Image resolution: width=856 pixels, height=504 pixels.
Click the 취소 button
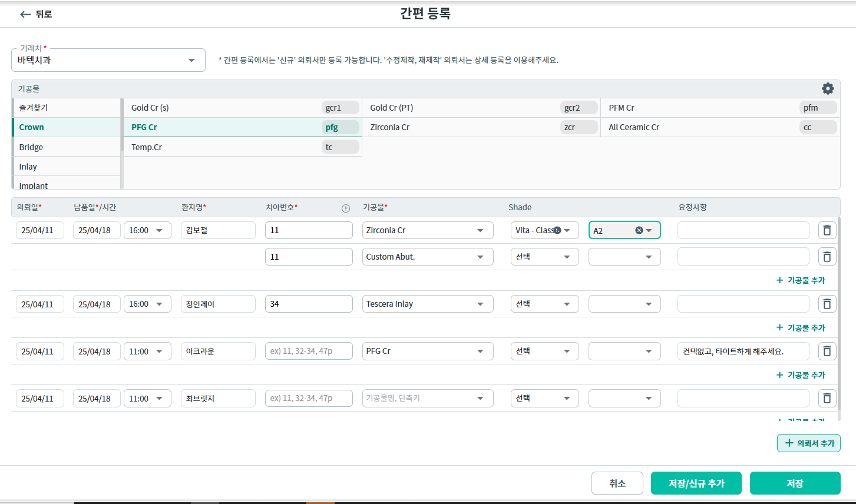tap(617, 483)
